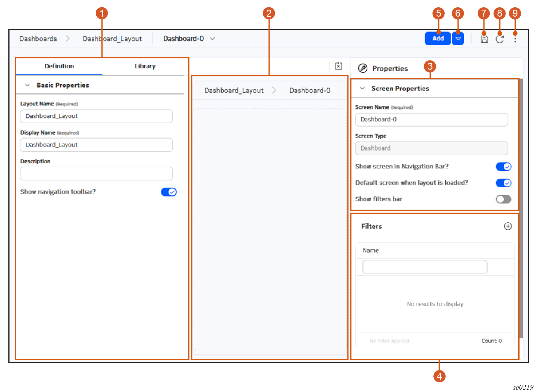
Task: Click the empty dashboard canvas drop area
Action: pyautogui.click(x=270, y=229)
